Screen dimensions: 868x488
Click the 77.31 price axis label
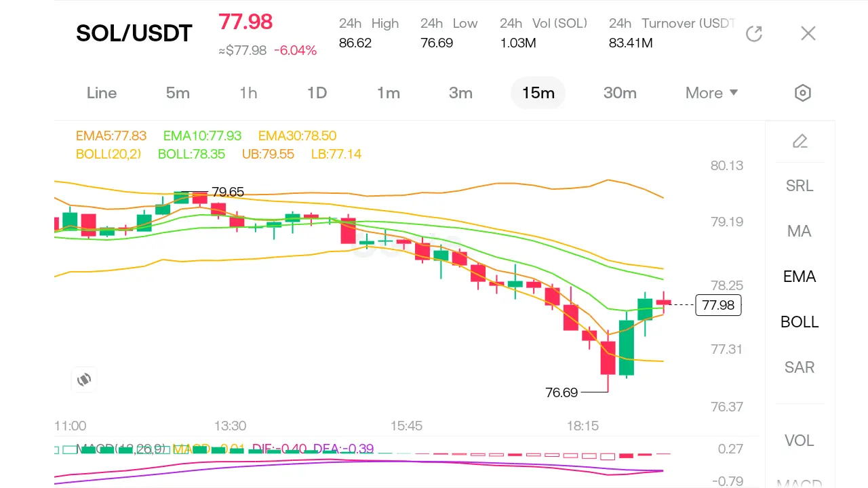(x=727, y=349)
